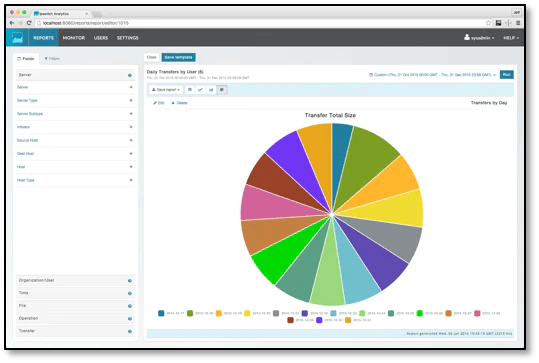
Task: Expand the Operation section
Action: coord(76,319)
